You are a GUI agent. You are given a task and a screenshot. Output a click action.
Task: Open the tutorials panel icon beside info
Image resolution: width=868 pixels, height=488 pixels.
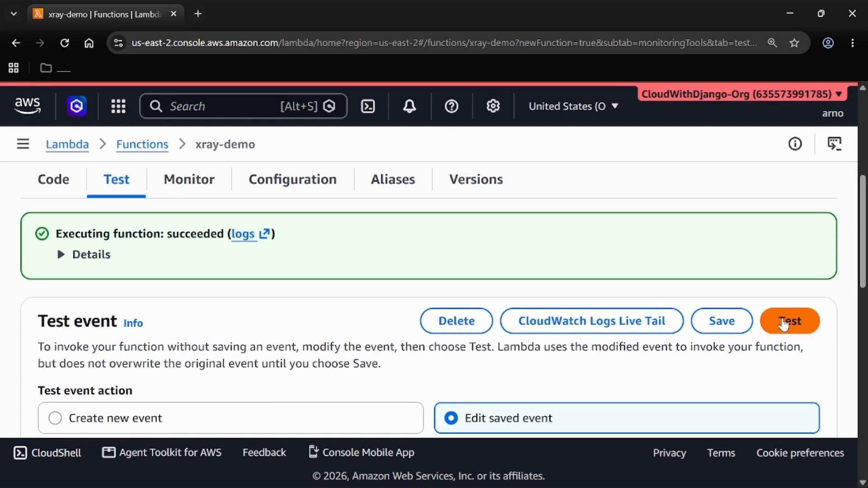coord(835,144)
